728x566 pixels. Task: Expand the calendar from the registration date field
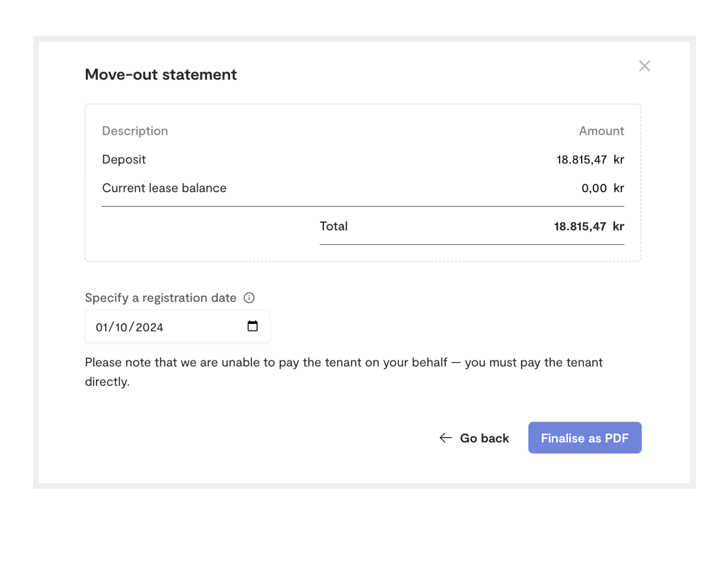252,326
